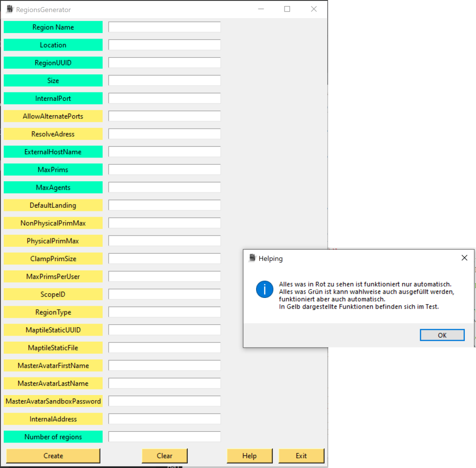Click the yellow AllowAlternatePorts label
Image resolution: width=476 pixels, height=468 pixels.
(53, 116)
